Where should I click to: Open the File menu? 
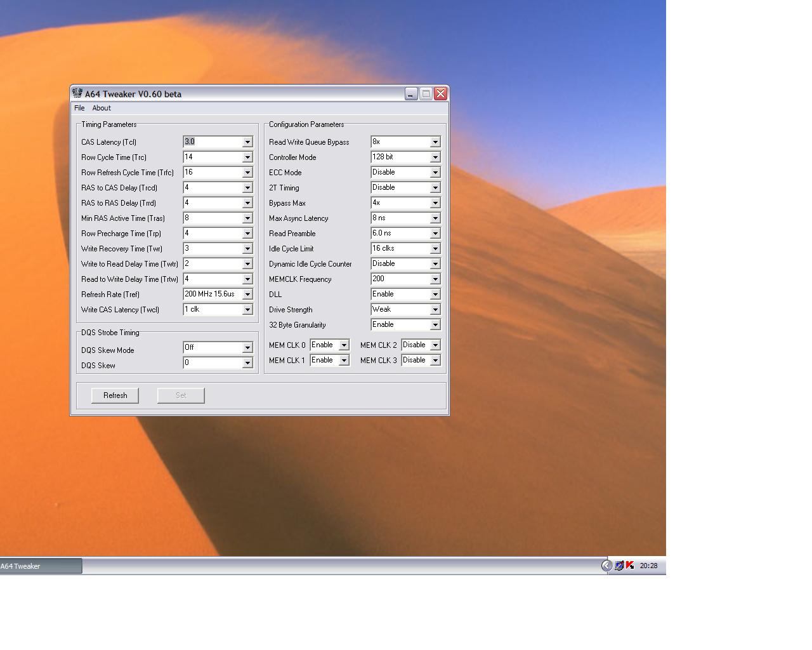pyautogui.click(x=79, y=108)
